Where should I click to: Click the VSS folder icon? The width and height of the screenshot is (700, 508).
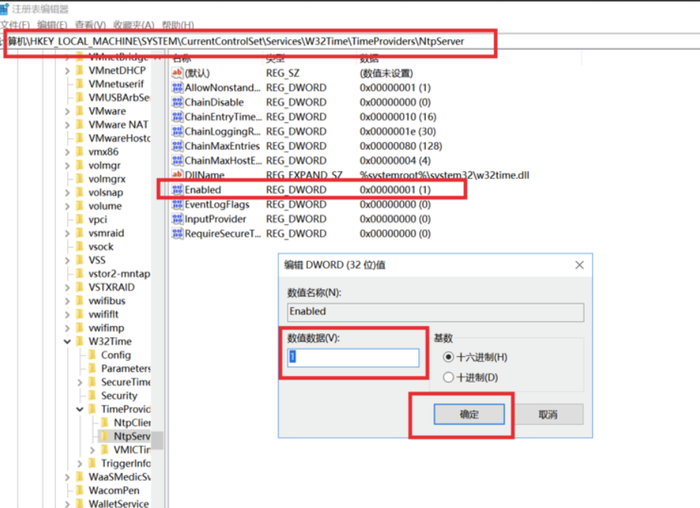click(x=80, y=260)
